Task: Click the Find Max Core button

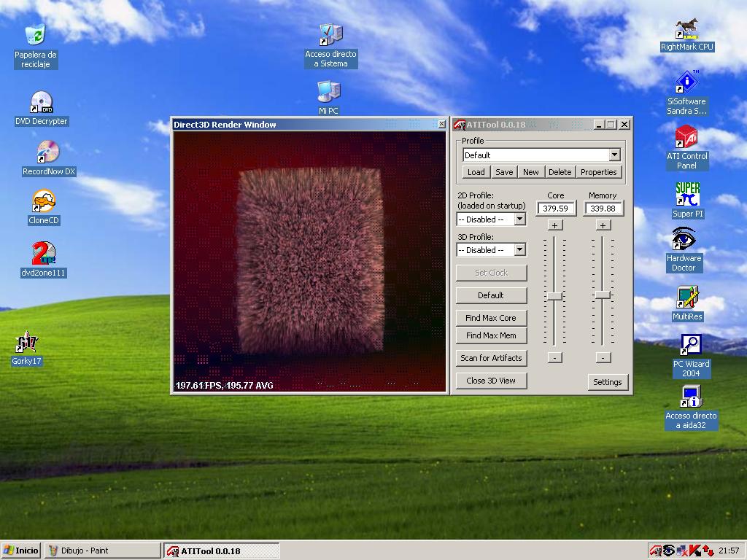Action: pyautogui.click(x=491, y=318)
